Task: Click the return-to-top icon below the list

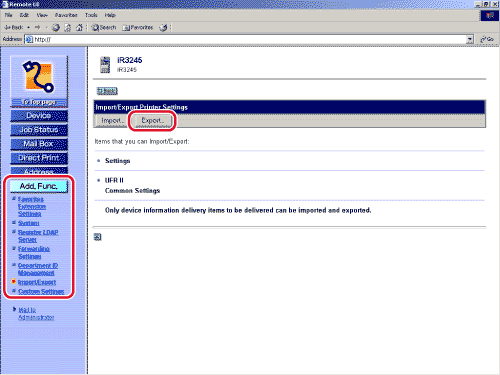Action: pyautogui.click(x=97, y=237)
